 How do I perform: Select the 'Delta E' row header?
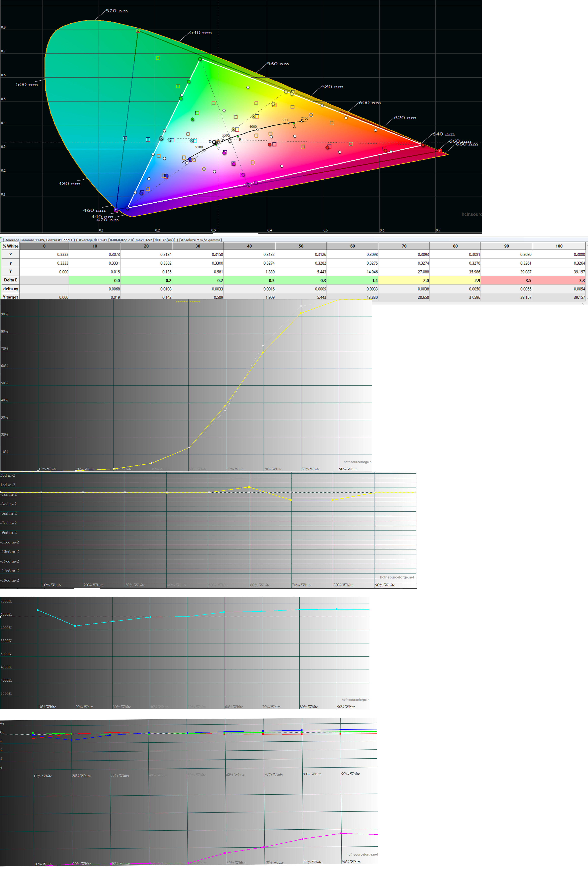pyautogui.click(x=10, y=280)
